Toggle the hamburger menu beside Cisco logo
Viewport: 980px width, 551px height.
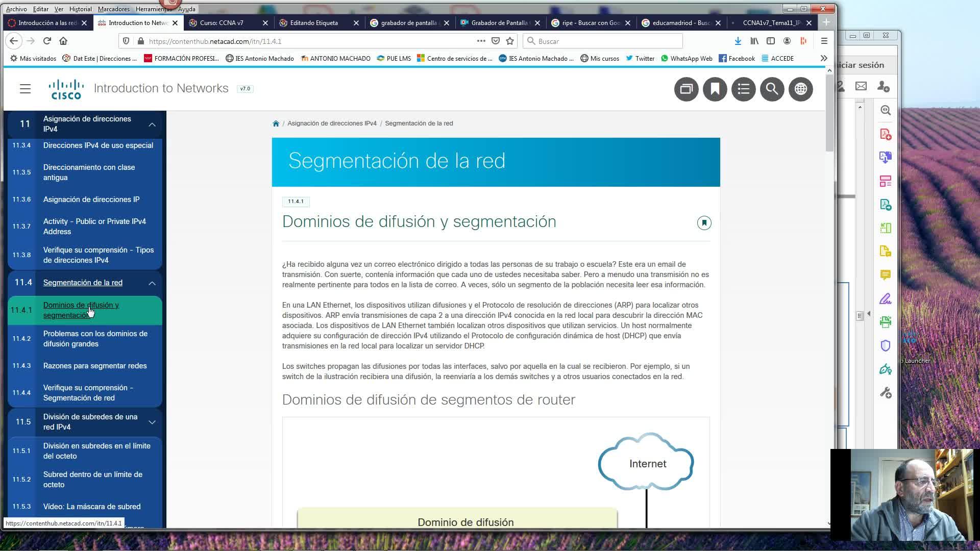click(x=25, y=89)
